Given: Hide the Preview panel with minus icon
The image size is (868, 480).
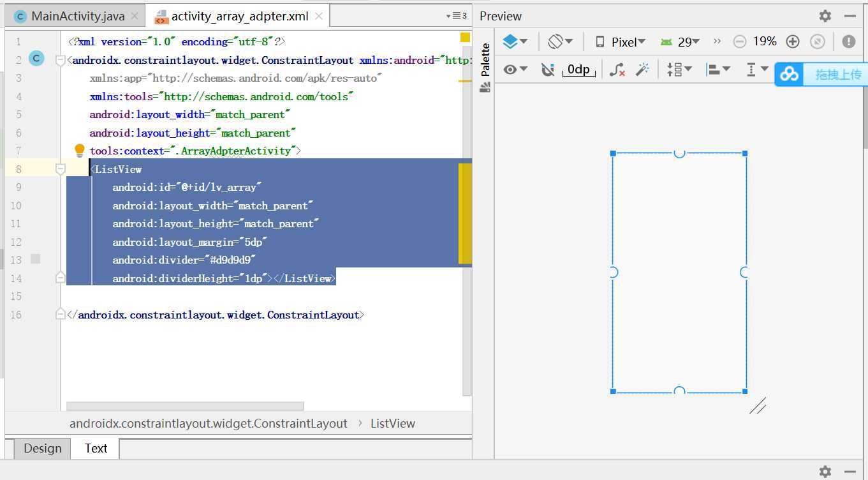Looking at the screenshot, I should click(x=850, y=16).
